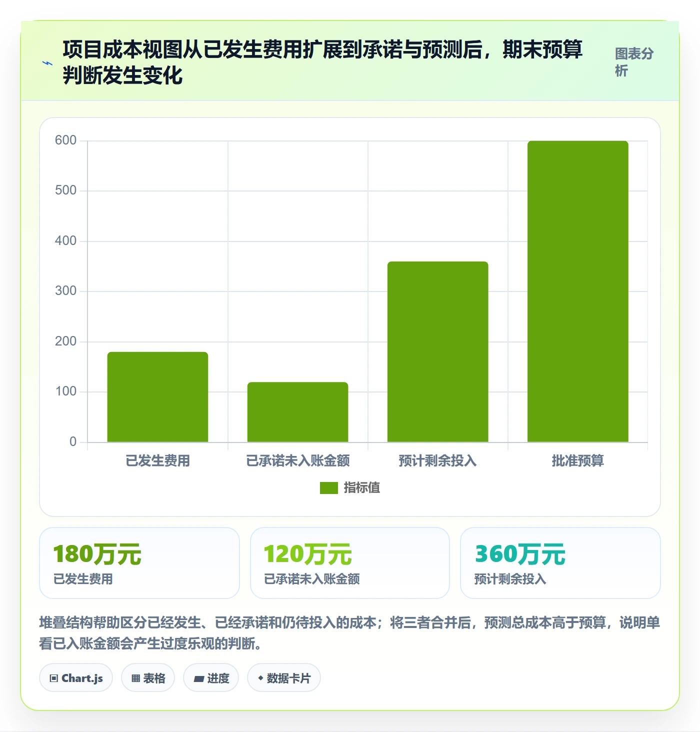Click the 已发生费用 x-axis label under the chart
700x732 pixels.
coord(157,460)
